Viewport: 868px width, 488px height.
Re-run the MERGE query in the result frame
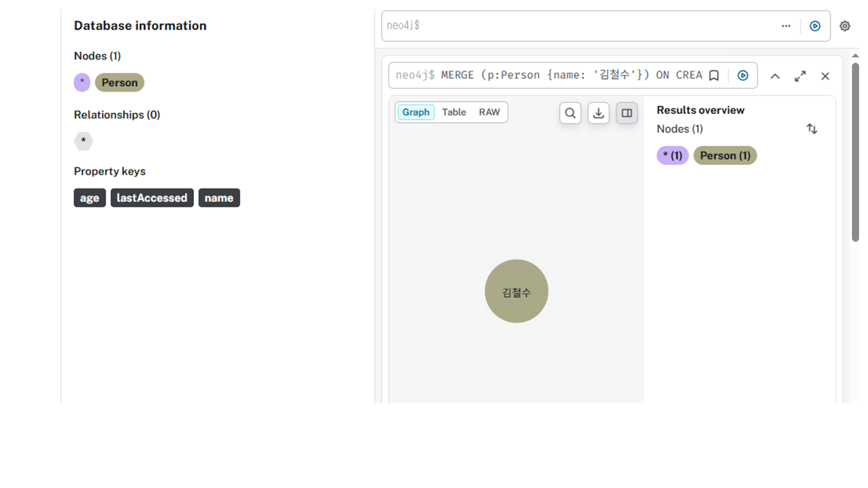pyautogui.click(x=743, y=75)
